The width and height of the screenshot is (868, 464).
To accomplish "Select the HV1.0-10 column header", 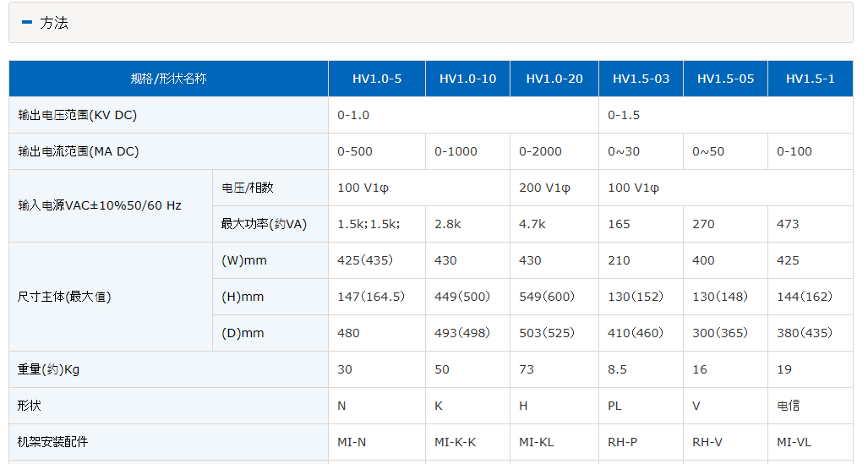I will point(467,79).
